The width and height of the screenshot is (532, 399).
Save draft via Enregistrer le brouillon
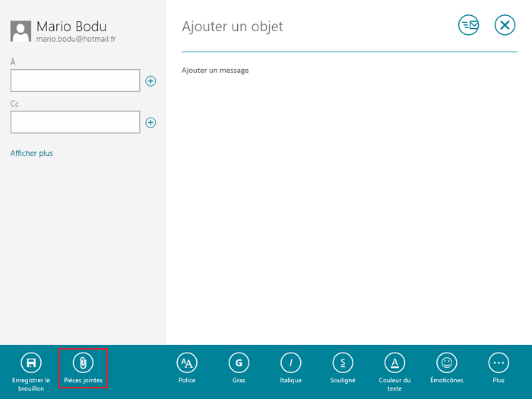point(31,372)
